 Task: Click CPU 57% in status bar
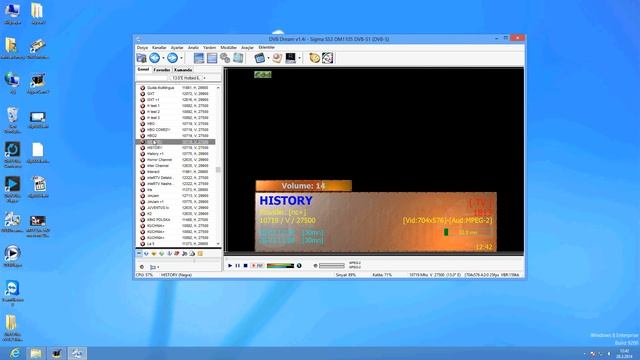pyautogui.click(x=144, y=275)
